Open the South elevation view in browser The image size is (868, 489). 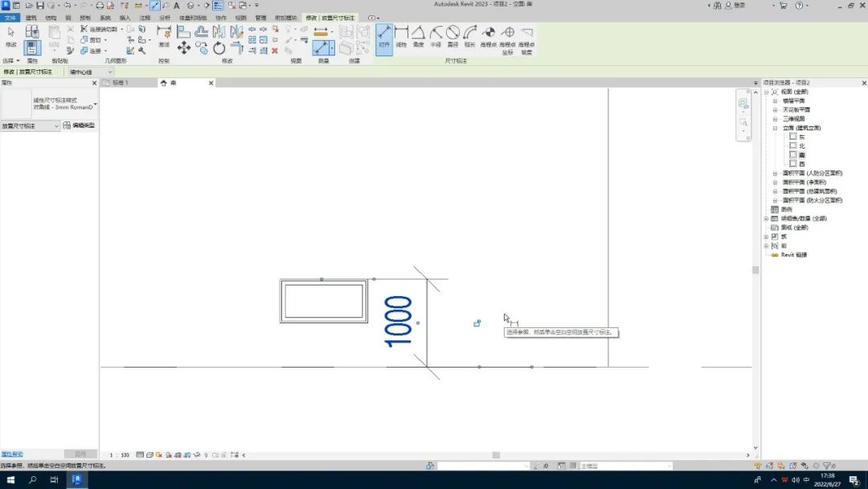point(801,155)
